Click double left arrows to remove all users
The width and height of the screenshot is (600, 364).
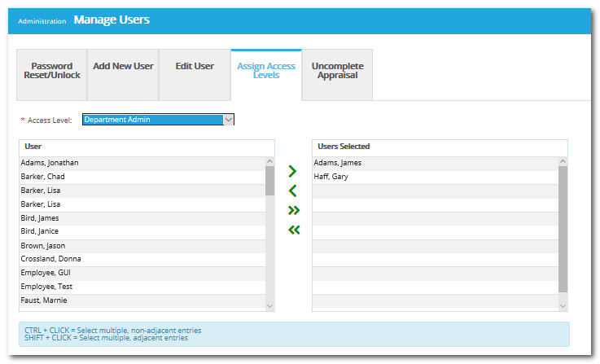[x=293, y=230]
